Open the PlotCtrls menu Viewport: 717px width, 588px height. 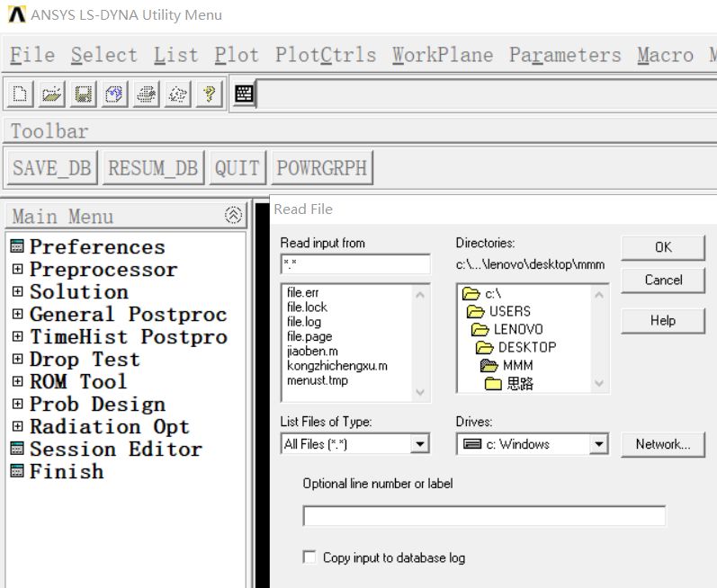pyautogui.click(x=326, y=55)
